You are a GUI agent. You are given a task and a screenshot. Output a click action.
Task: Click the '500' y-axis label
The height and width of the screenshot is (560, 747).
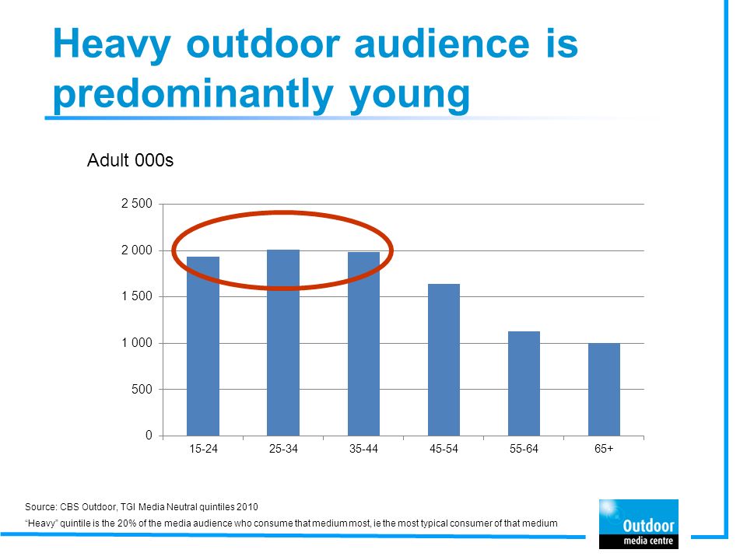[142, 390]
